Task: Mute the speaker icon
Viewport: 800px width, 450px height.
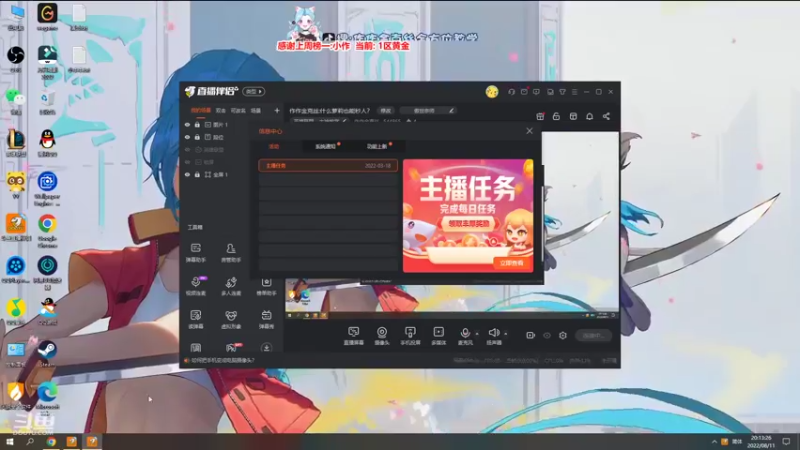Action: pyautogui.click(x=493, y=333)
